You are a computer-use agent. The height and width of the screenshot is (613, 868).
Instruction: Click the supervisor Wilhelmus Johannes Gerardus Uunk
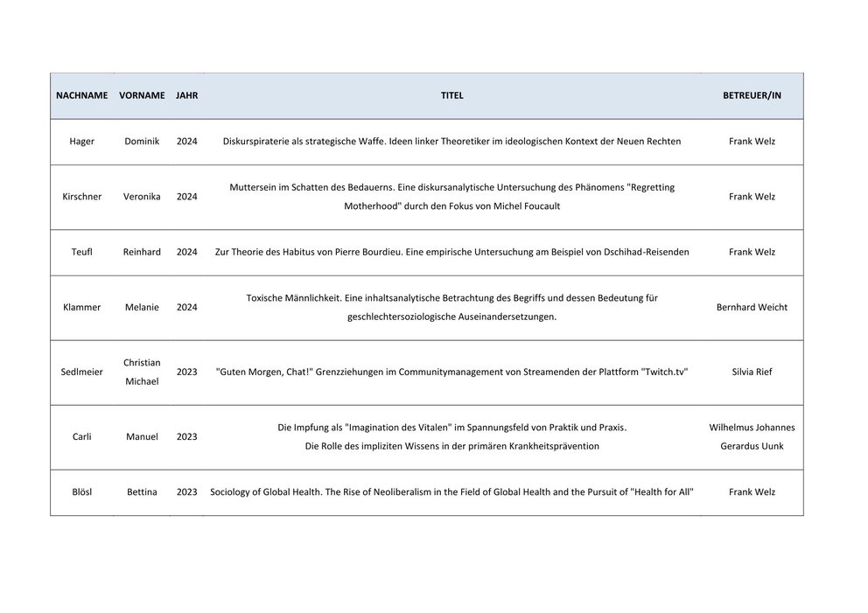751,436
